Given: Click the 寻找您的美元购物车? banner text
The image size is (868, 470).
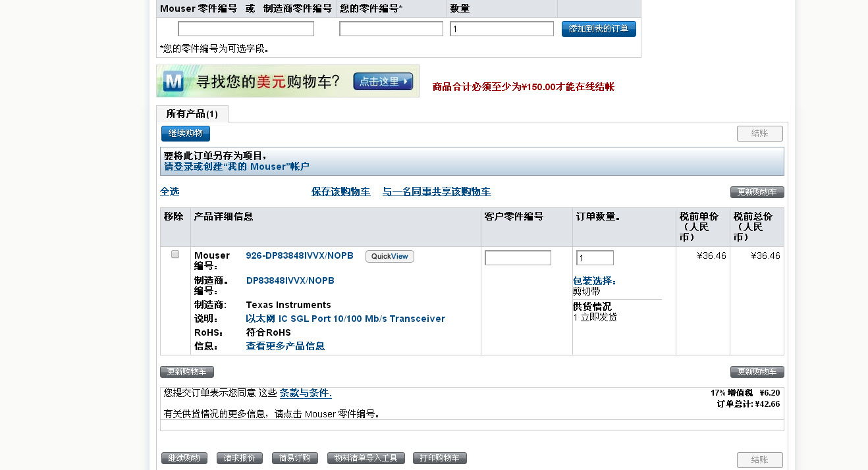Looking at the screenshot, I should pyautogui.click(x=269, y=82).
